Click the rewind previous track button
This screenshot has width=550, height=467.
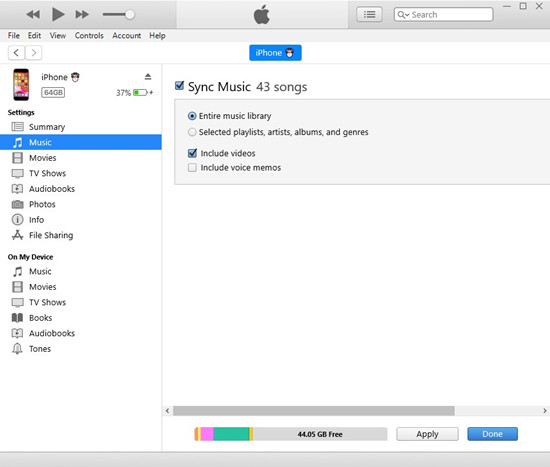pyautogui.click(x=33, y=14)
